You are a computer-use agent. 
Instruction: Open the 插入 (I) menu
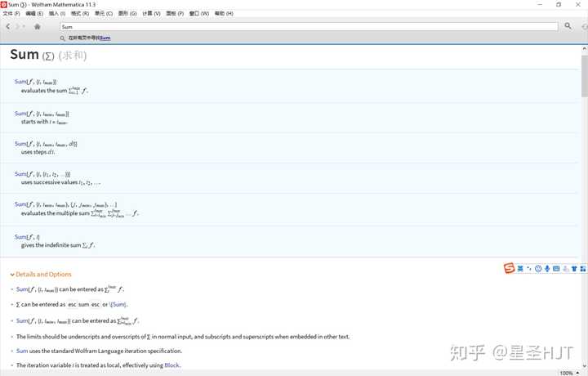57,14
